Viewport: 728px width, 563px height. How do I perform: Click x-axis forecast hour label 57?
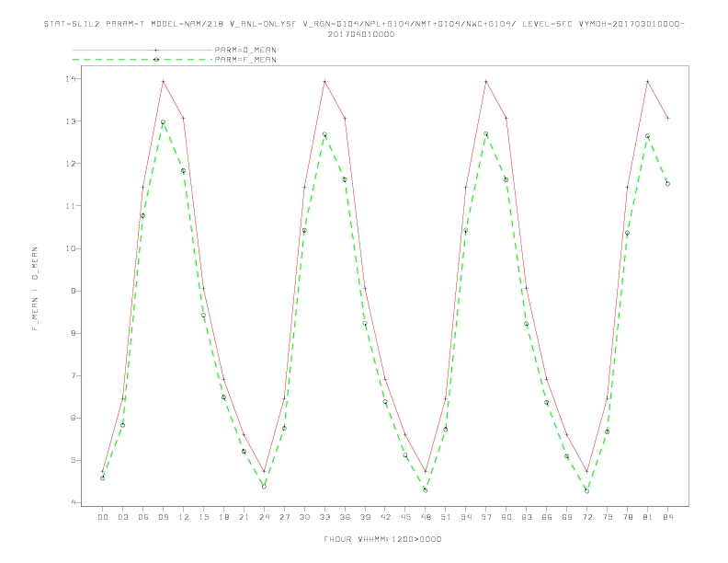click(x=486, y=517)
